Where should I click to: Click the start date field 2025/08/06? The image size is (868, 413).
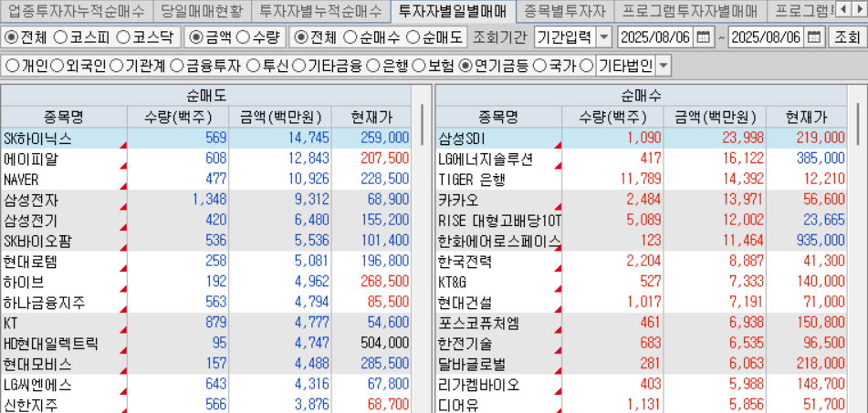pyautogui.click(x=654, y=37)
